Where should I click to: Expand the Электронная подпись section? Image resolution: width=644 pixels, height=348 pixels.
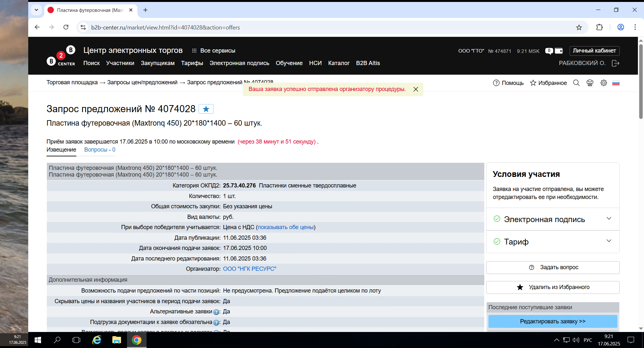click(553, 219)
